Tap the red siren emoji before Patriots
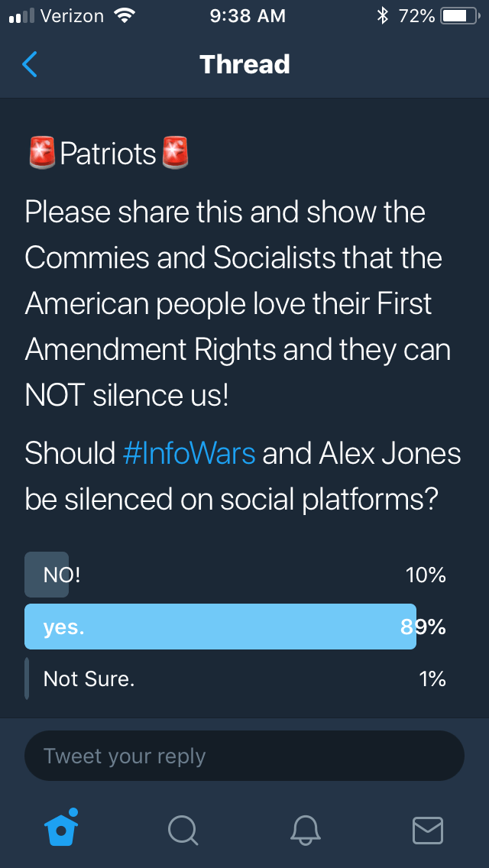This screenshot has width=489, height=868. pos(41,153)
